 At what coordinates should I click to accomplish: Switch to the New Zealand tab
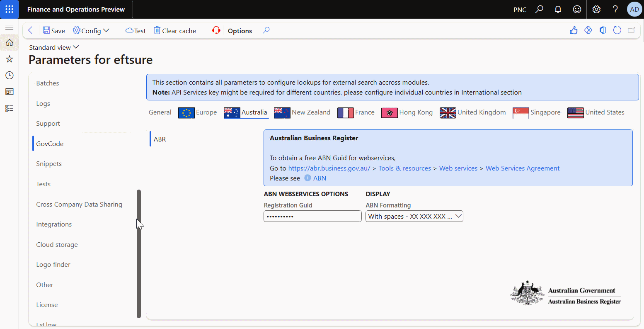302,112
